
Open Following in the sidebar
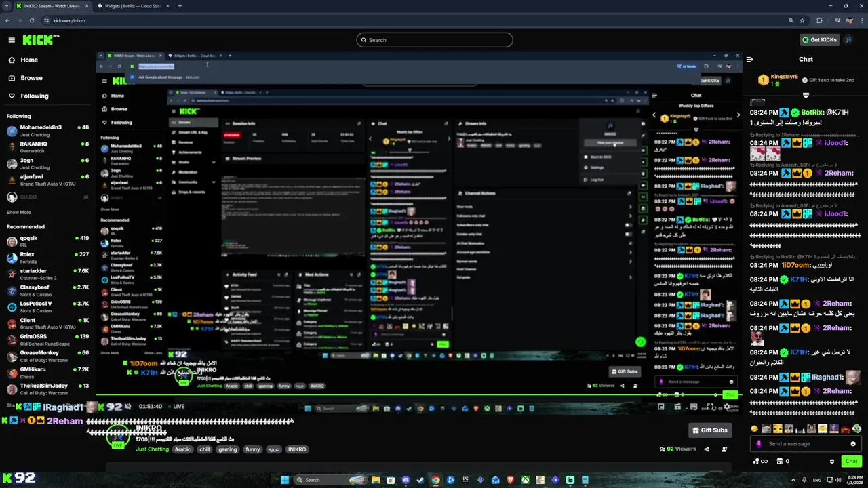[x=34, y=96]
